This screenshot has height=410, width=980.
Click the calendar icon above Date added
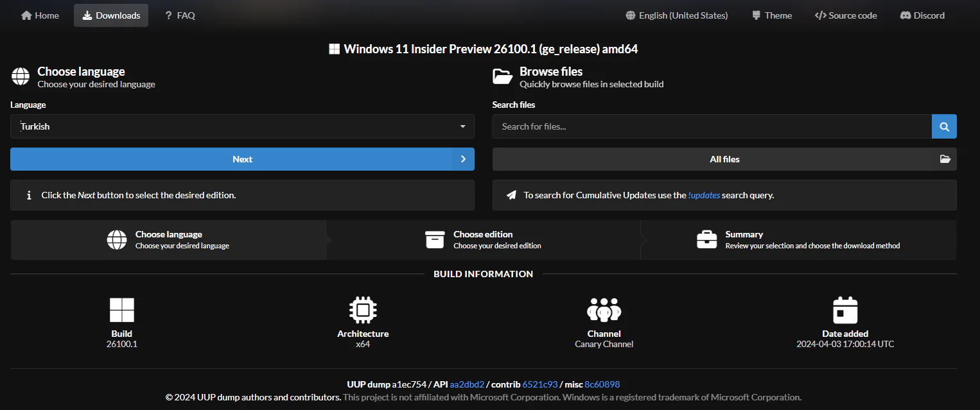[x=844, y=309]
